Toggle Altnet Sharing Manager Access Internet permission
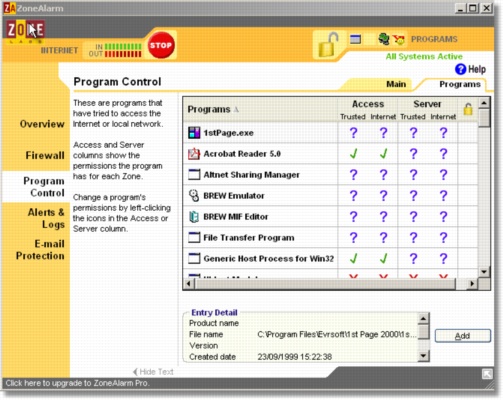The width and height of the screenshot is (503, 400). point(383,175)
